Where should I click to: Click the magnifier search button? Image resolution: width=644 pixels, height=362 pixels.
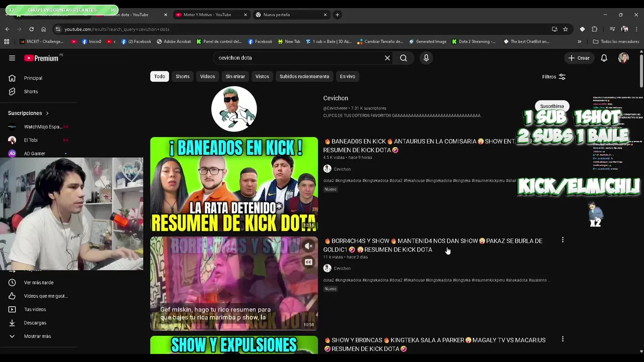pyautogui.click(x=404, y=58)
